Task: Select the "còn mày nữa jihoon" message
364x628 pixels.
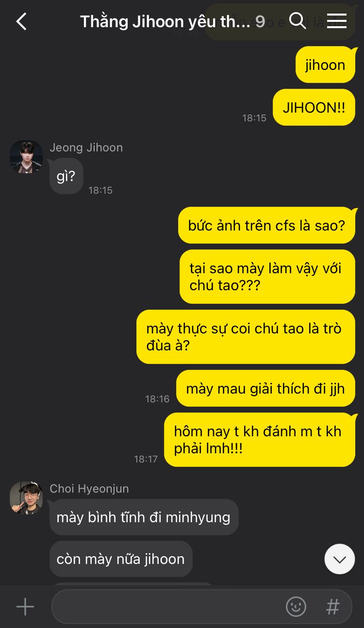Action: tap(121, 559)
